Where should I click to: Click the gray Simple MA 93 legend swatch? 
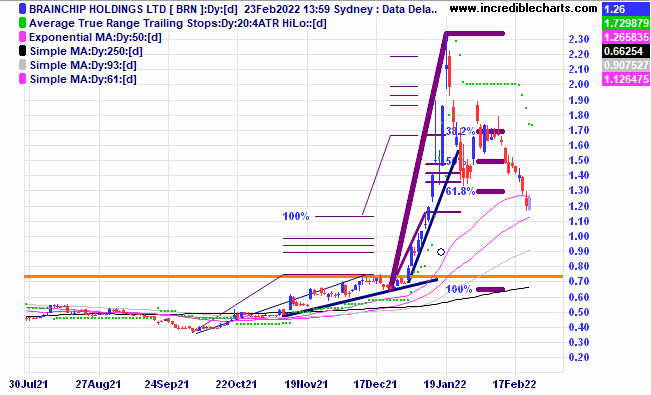click(22, 65)
